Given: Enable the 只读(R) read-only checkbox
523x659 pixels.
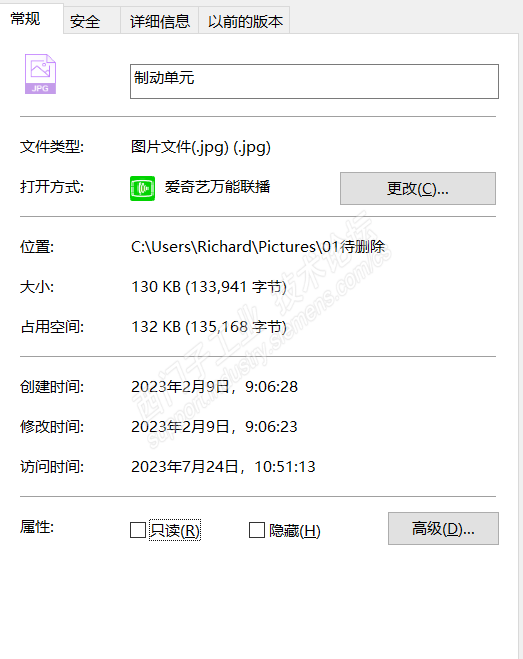Looking at the screenshot, I should 138,530.
